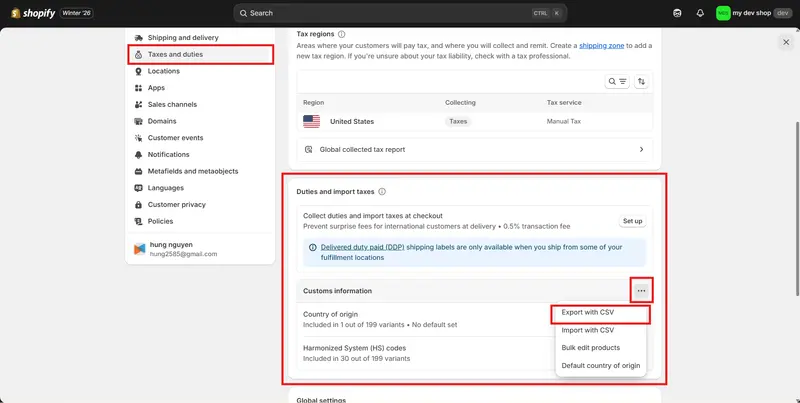Click the Global collected tax report icon
Screen dimensions: 800x403
coord(308,149)
